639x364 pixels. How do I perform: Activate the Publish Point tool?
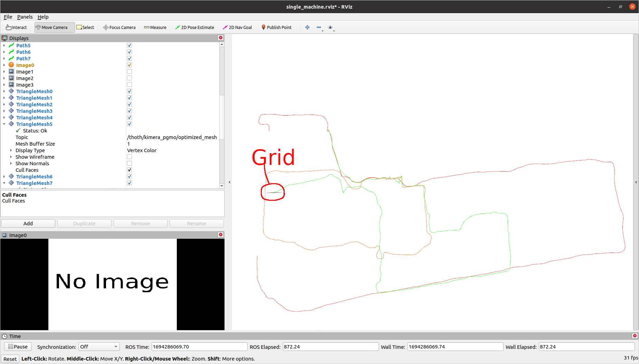point(277,27)
